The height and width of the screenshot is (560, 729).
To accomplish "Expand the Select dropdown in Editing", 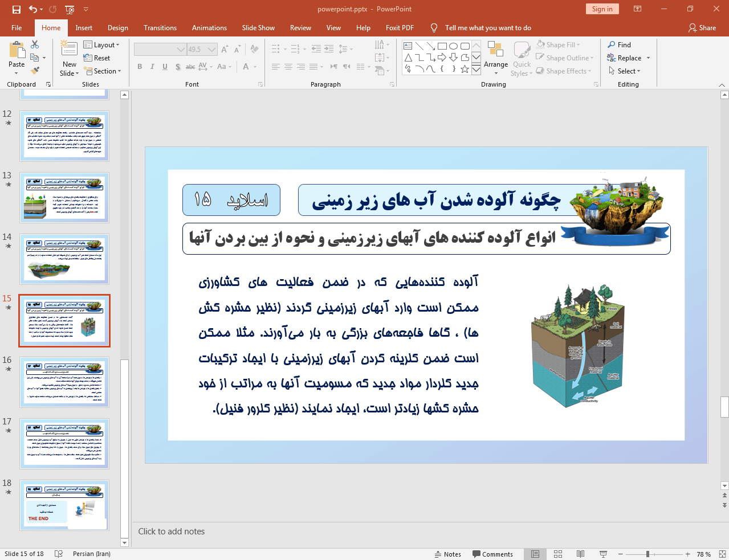I will click(624, 71).
